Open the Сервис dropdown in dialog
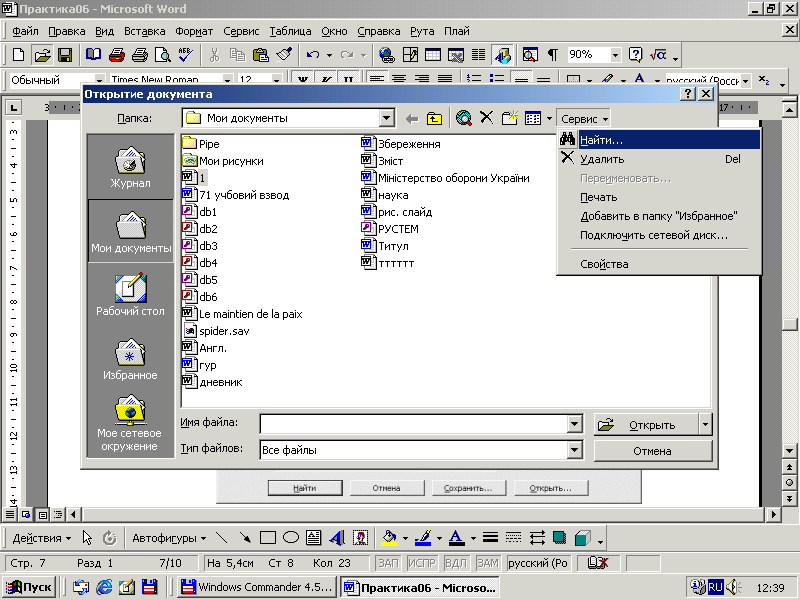Image resolution: width=800 pixels, height=600 pixels. (x=584, y=119)
